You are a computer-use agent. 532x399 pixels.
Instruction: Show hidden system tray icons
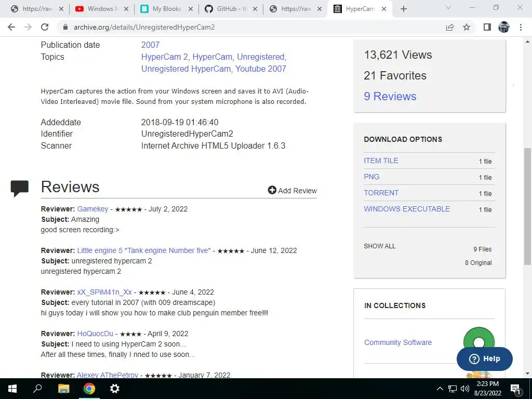[440, 389]
